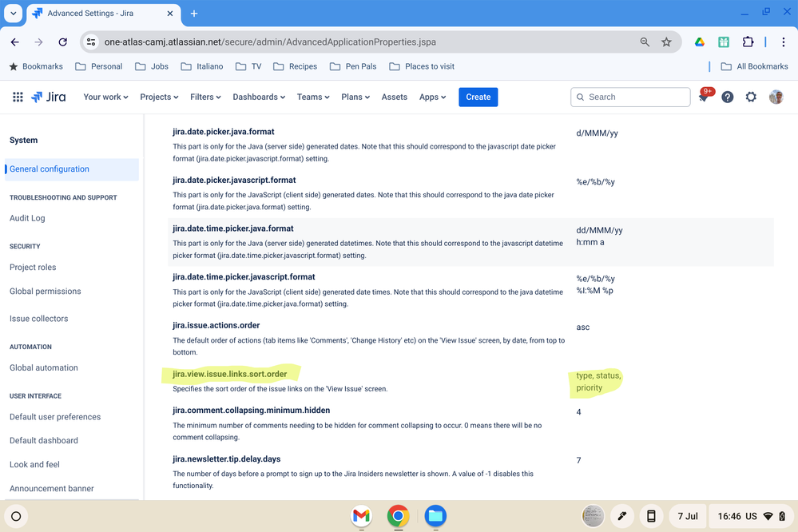Image resolution: width=798 pixels, height=532 pixels.
Task: Expand the Filters menu
Action: [x=205, y=97]
